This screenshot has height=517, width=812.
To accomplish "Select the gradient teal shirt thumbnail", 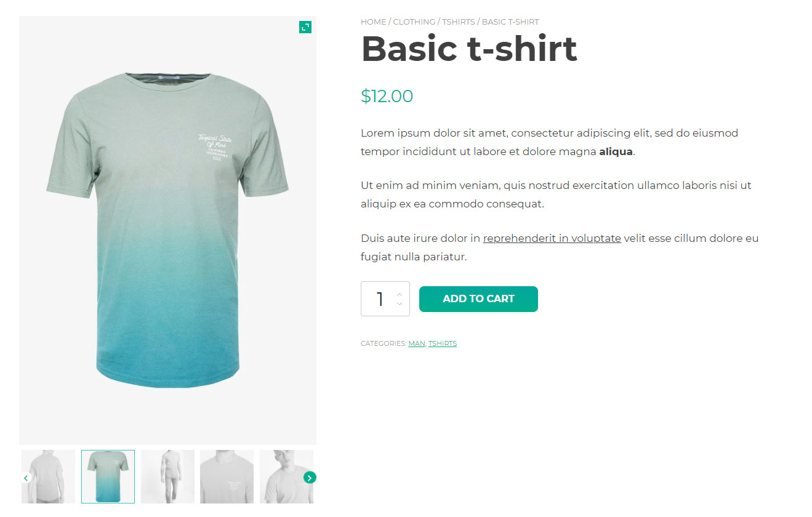I will (x=108, y=477).
